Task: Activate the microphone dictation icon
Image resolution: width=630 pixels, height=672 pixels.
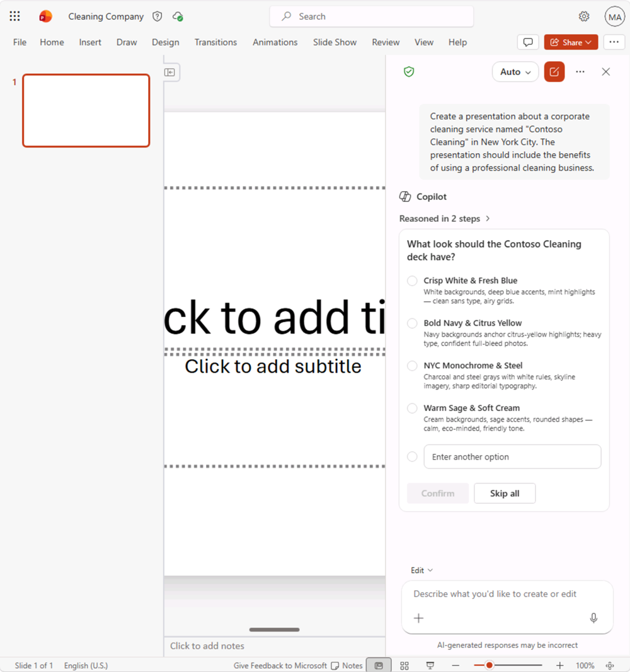Action: click(x=593, y=618)
